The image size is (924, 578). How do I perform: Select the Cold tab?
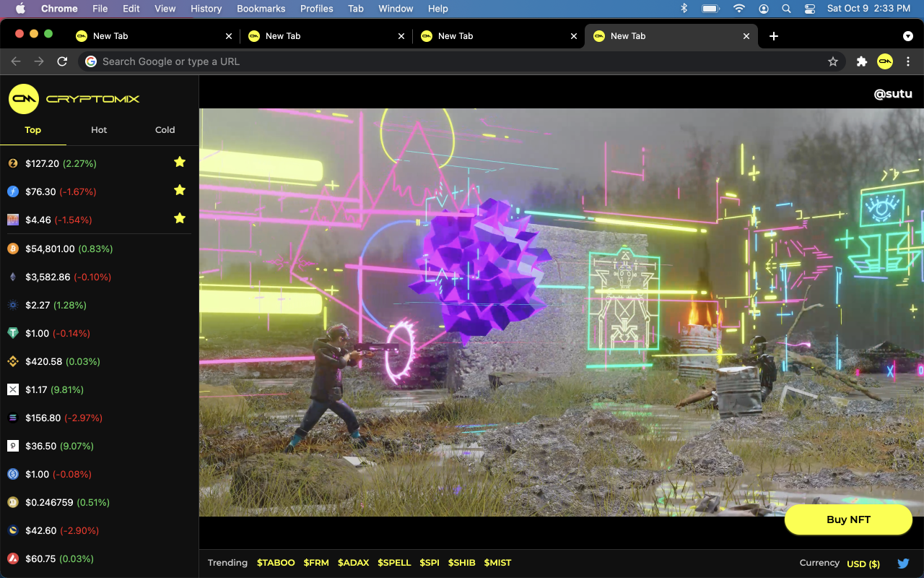tap(165, 130)
